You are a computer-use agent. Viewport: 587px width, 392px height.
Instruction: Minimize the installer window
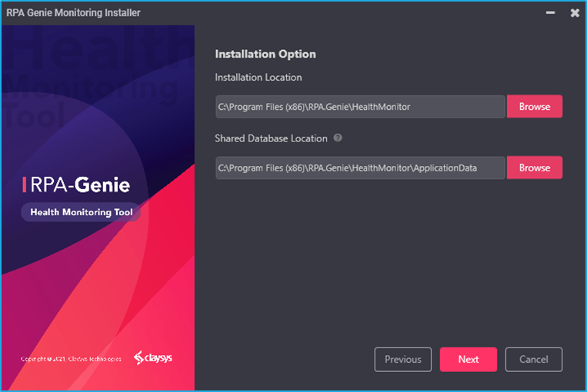[550, 13]
